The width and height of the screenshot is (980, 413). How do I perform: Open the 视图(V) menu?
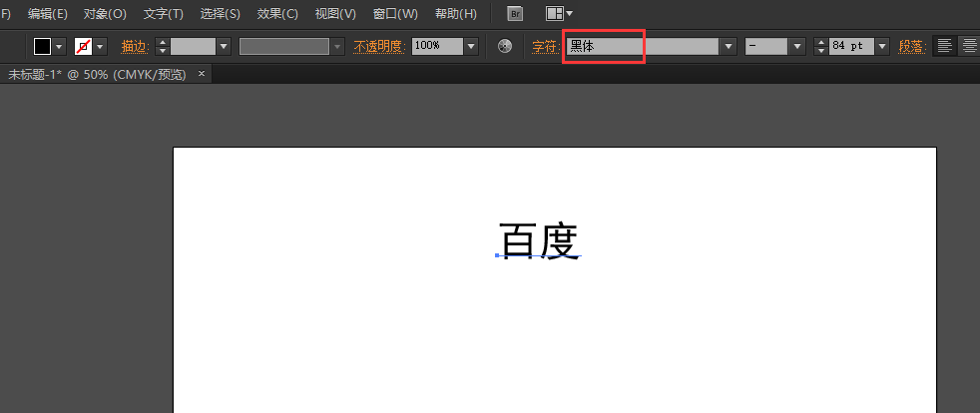(x=335, y=13)
